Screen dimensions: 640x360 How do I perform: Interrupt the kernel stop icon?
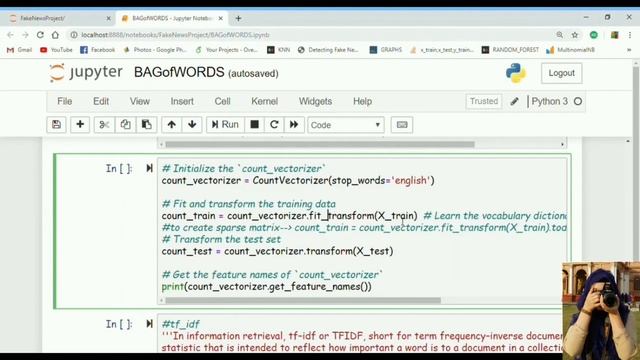point(254,124)
